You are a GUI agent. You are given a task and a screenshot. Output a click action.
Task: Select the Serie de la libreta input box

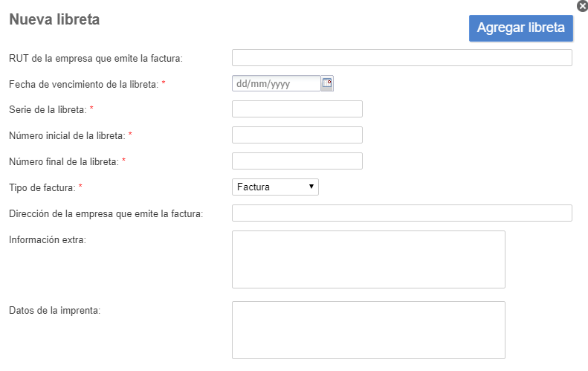click(x=297, y=109)
